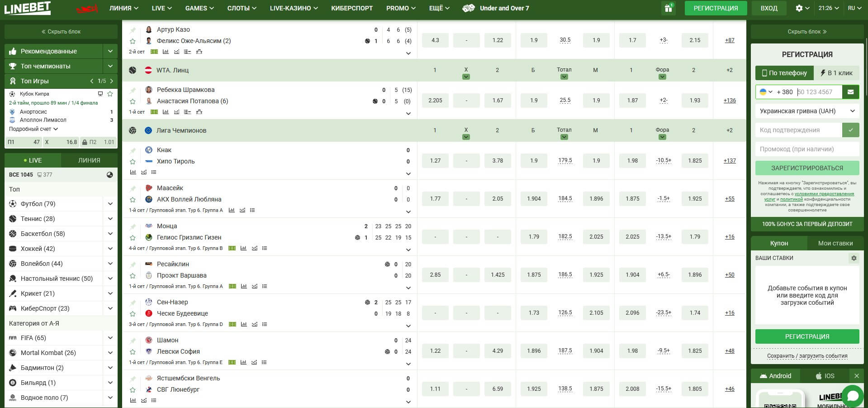The height and width of the screenshot is (408, 868).
Task: Favorite Монца vs Гелиос Гризлис Гизен
Action: pyautogui.click(x=133, y=238)
